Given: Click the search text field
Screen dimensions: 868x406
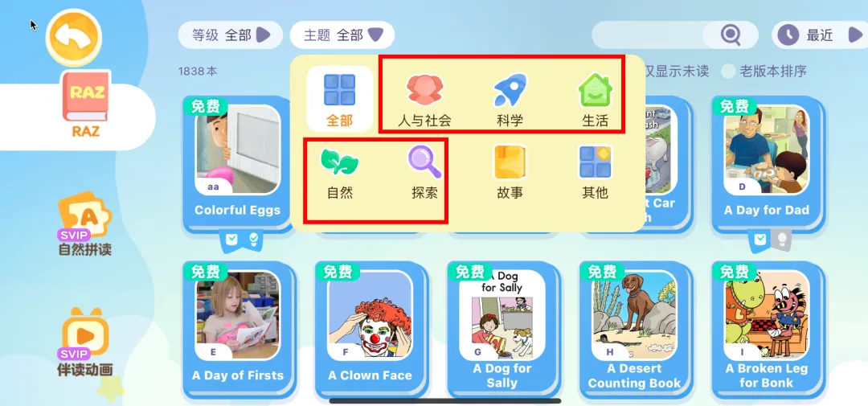Looking at the screenshot, I should pos(648,35).
